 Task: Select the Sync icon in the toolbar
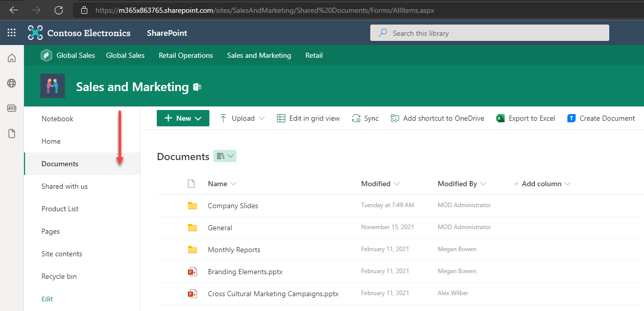tap(356, 118)
